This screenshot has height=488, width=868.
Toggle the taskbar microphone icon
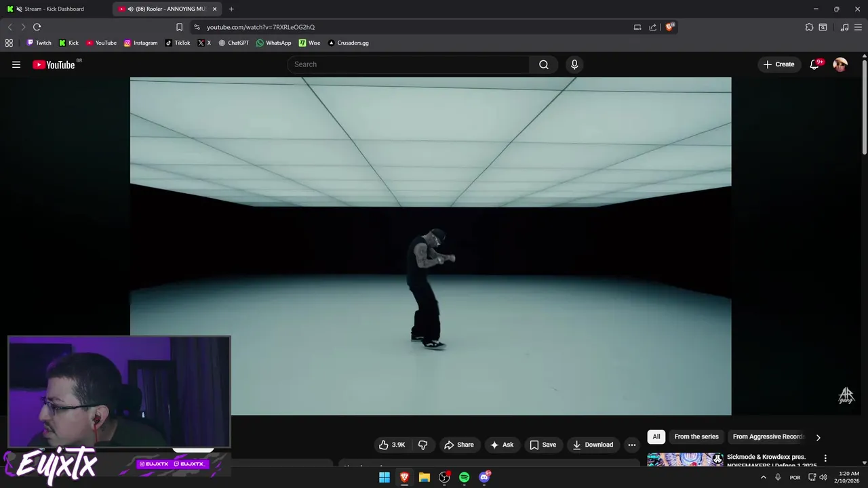pyautogui.click(x=778, y=477)
